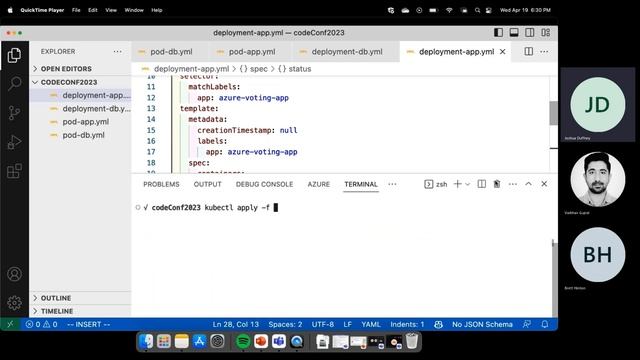Open the Run and Debug view
This screenshot has height=360, width=640.
tap(14, 142)
